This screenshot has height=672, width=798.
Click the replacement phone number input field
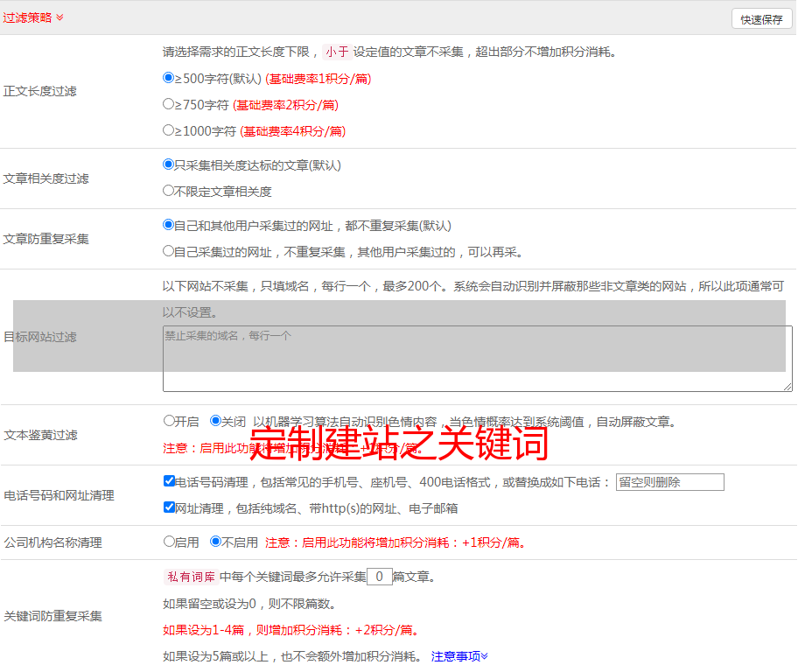click(x=669, y=482)
